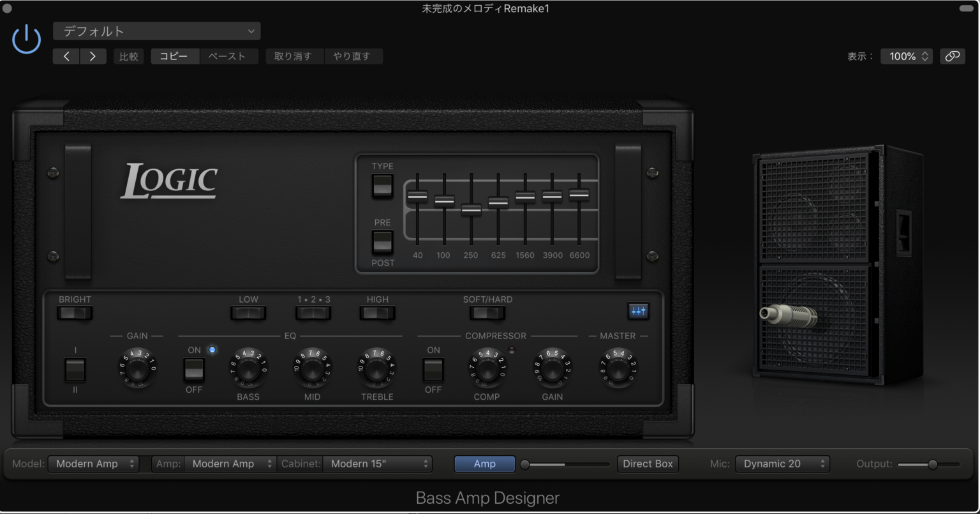Switch to the Amp view tab

484,464
